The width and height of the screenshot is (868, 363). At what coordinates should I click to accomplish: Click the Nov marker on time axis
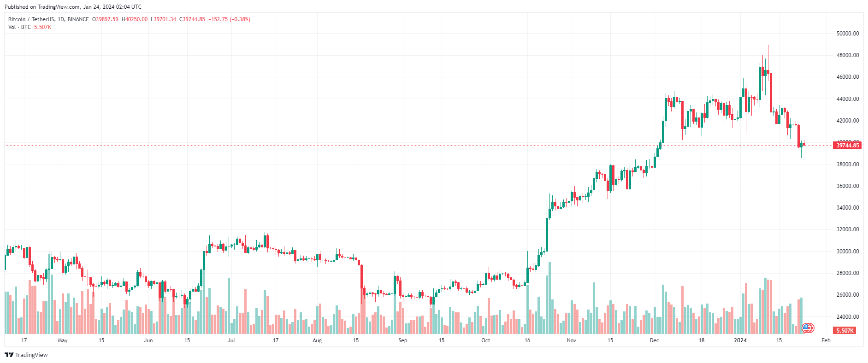tap(571, 340)
